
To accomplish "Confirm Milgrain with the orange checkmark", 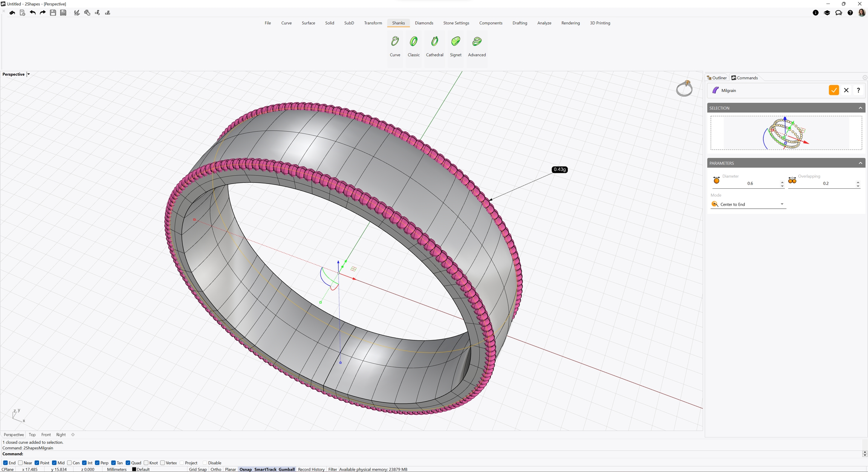I will pyautogui.click(x=834, y=90).
